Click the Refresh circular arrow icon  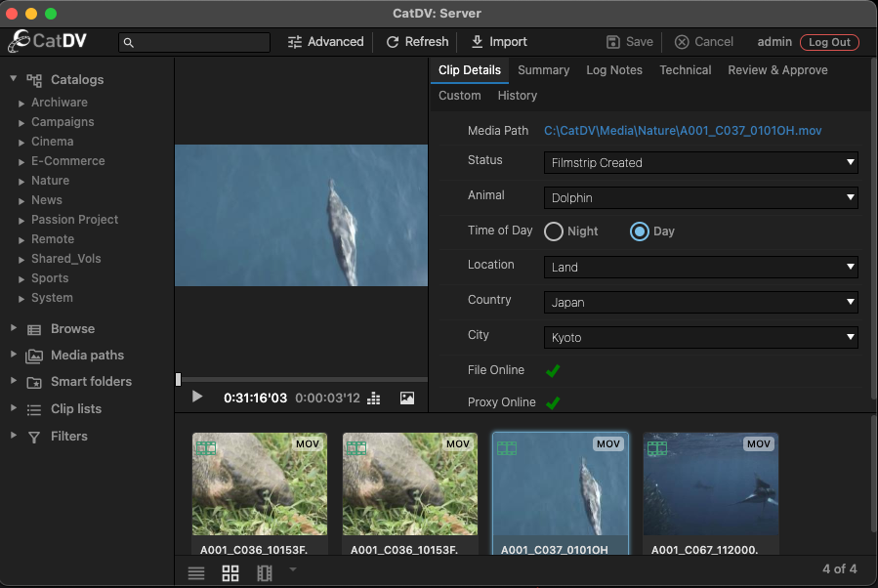(x=393, y=42)
